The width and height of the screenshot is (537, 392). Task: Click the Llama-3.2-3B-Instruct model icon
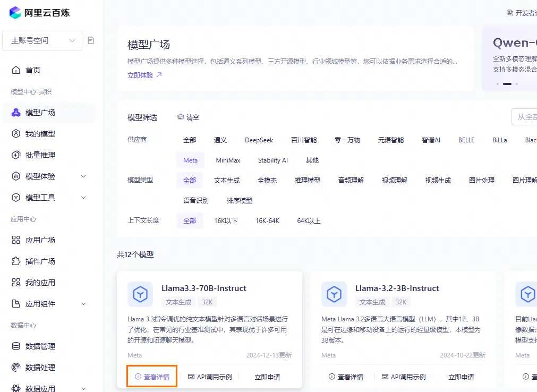tap(334, 294)
